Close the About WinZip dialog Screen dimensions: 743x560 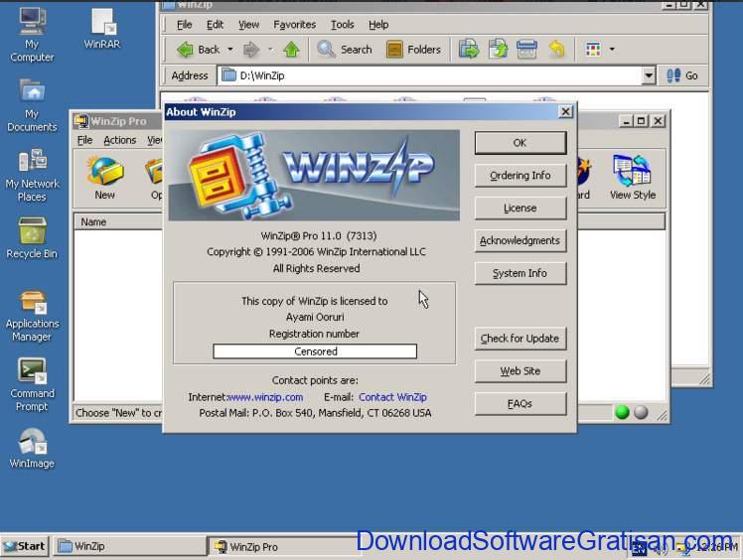coord(565,112)
